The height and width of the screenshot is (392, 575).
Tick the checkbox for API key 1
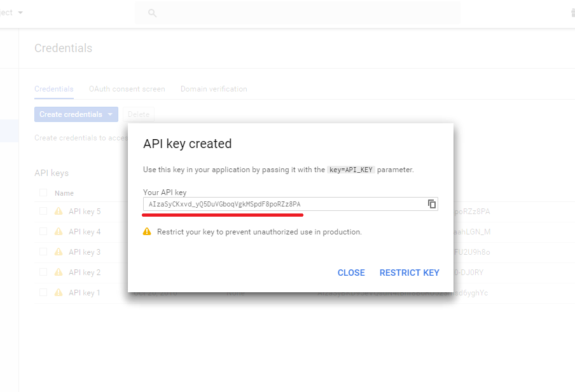coord(43,292)
